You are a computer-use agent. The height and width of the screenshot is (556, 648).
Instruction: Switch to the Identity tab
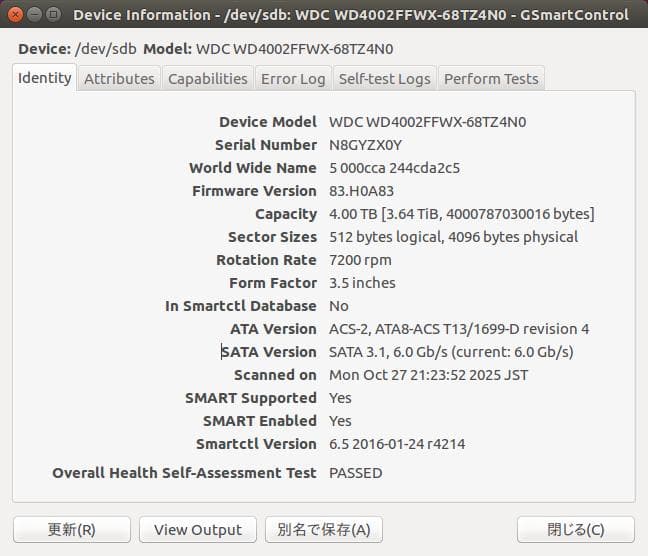point(44,78)
